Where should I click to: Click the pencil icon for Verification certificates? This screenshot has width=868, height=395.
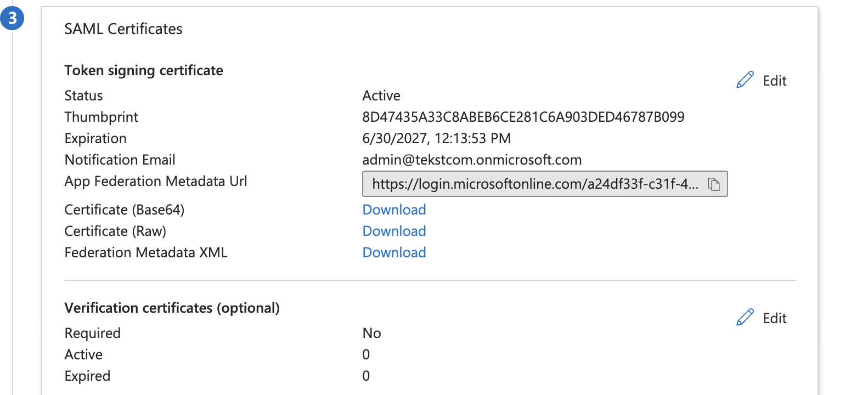(x=745, y=318)
